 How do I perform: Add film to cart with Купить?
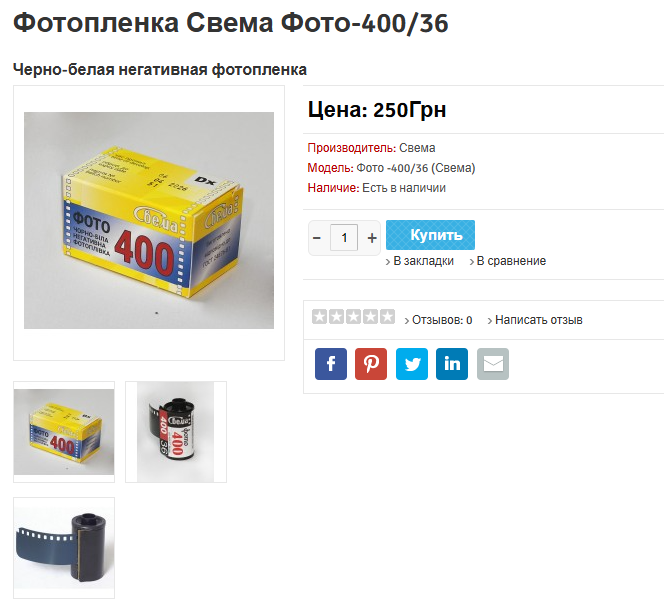pyautogui.click(x=430, y=235)
